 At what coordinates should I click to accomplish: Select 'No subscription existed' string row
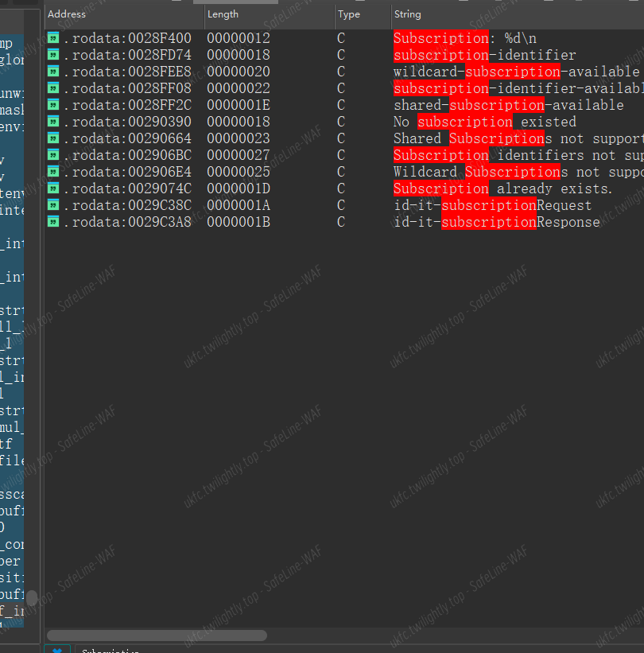(x=484, y=122)
